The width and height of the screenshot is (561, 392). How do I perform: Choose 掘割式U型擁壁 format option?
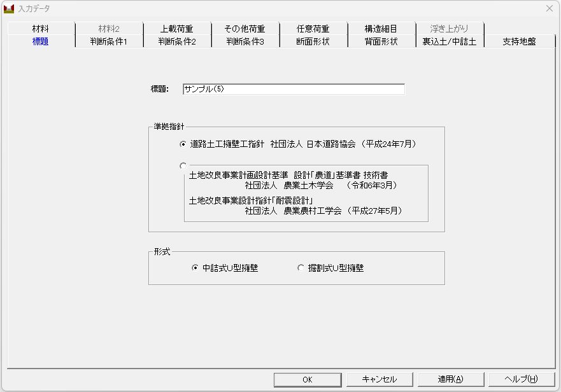pos(301,269)
